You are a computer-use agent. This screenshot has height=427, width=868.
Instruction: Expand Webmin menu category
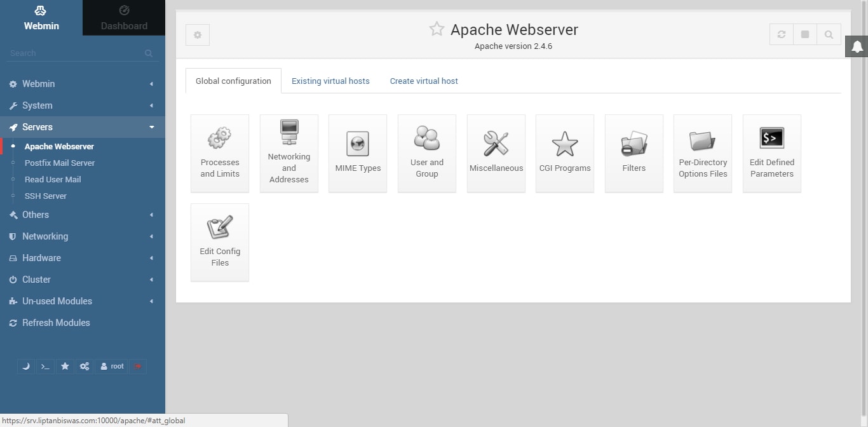pyautogui.click(x=83, y=84)
